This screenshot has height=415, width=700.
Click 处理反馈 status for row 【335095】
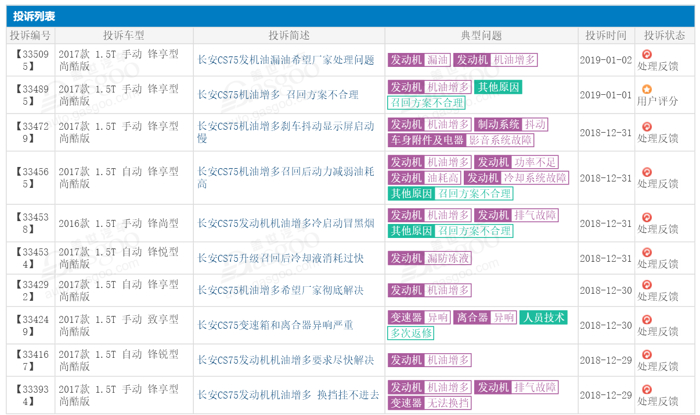658,66
